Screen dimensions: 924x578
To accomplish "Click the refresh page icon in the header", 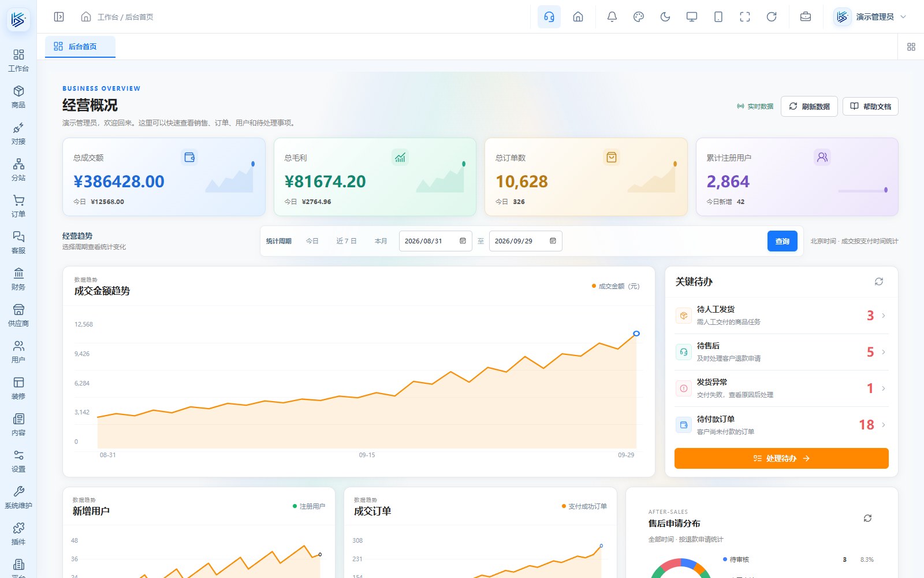I will [x=772, y=17].
